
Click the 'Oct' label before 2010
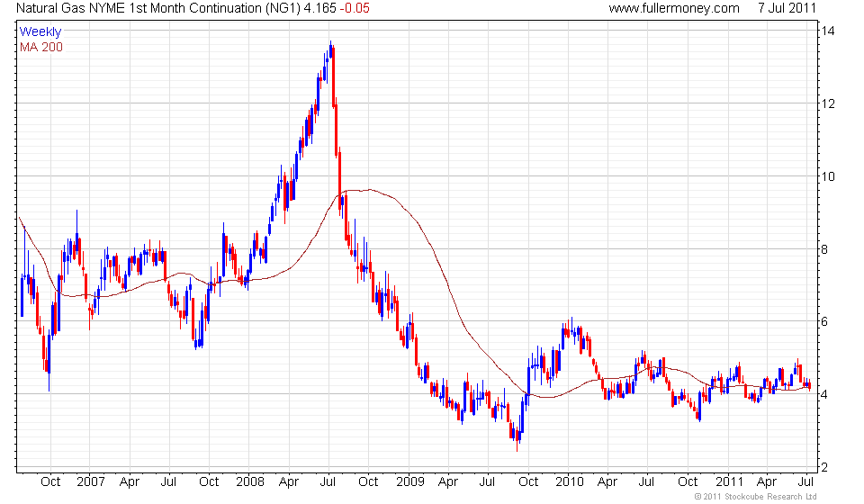[x=528, y=482]
